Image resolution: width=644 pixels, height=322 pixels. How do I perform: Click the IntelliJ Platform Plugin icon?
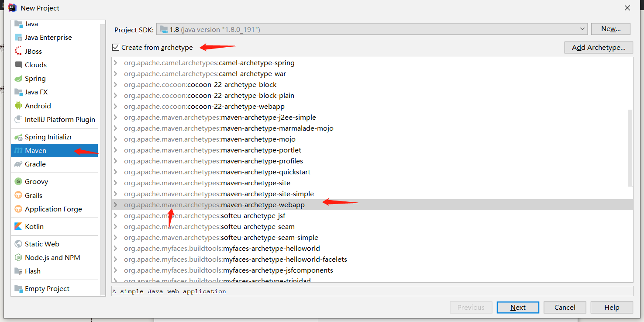tap(18, 119)
